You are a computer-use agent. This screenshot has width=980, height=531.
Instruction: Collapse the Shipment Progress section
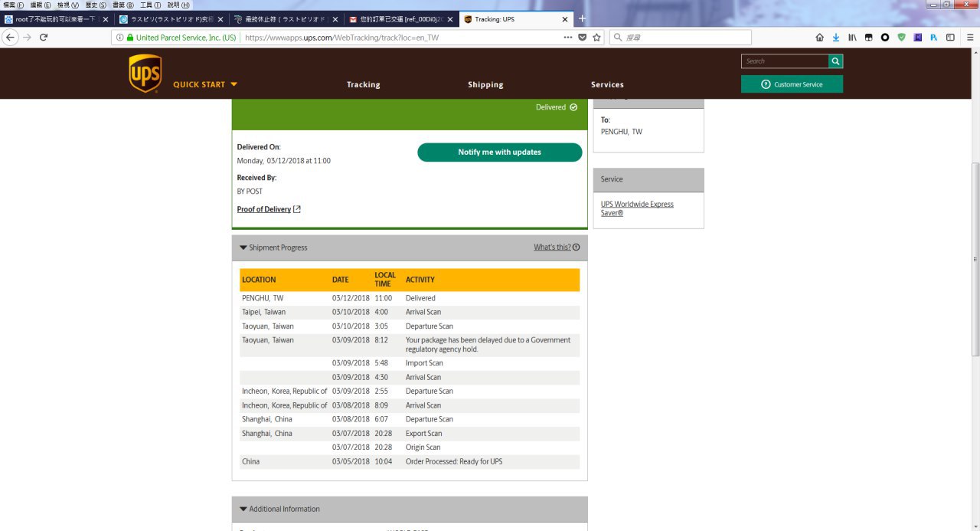click(x=273, y=247)
